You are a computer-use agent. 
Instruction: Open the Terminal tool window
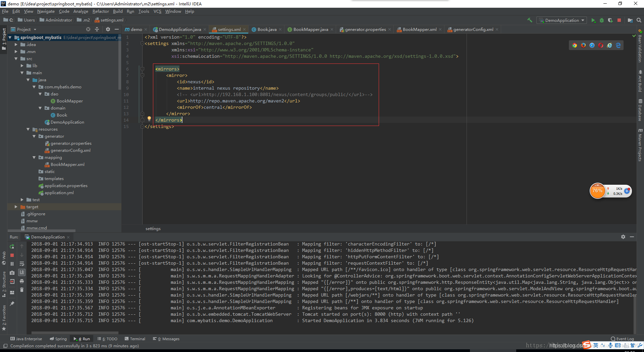click(135, 339)
